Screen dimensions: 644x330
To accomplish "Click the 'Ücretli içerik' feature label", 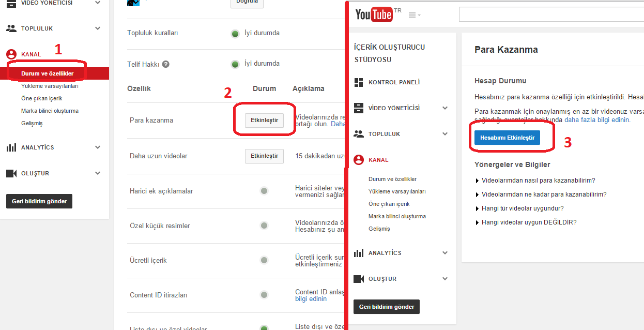I will pyautogui.click(x=148, y=260).
